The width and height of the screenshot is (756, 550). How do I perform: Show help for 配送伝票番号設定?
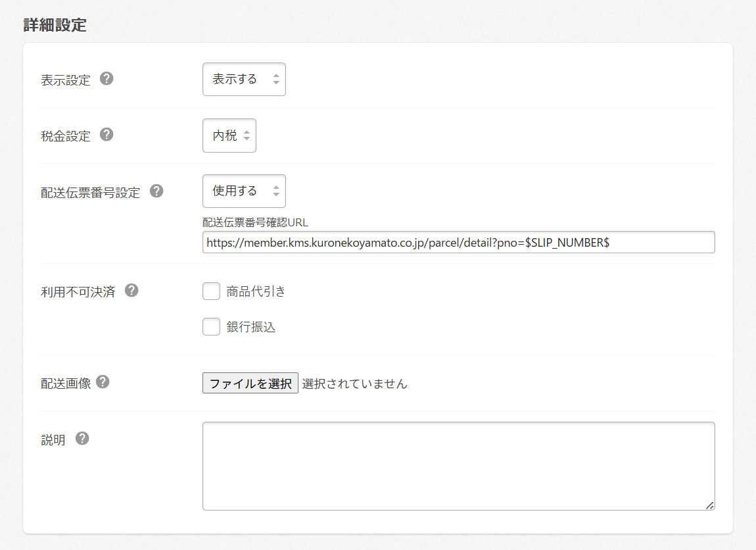click(x=156, y=191)
